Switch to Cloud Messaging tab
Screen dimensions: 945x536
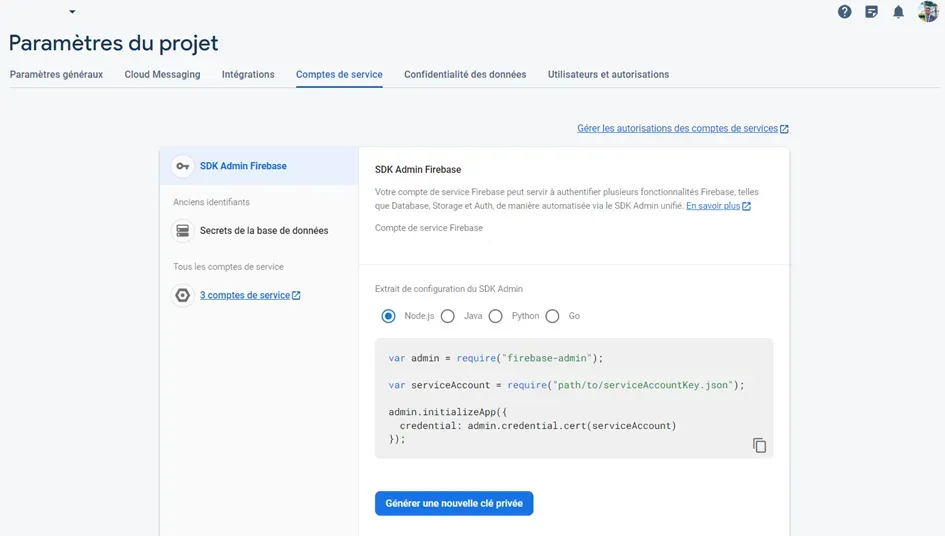click(x=162, y=74)
